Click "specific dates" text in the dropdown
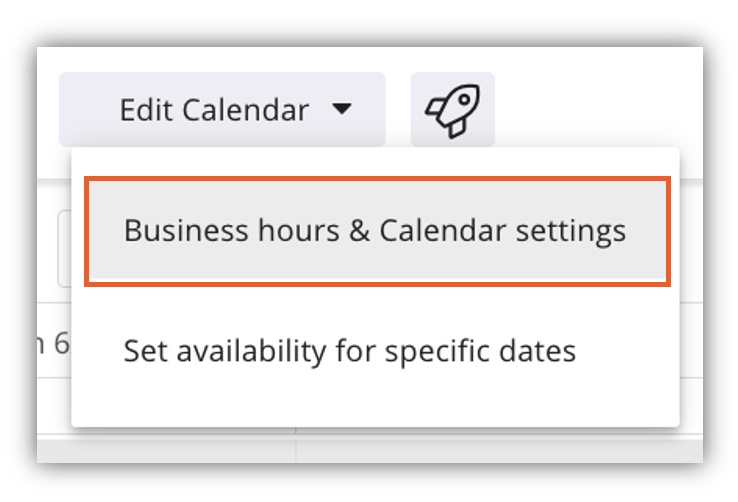This screenshot has width=738, height=502. coord(480,351)
